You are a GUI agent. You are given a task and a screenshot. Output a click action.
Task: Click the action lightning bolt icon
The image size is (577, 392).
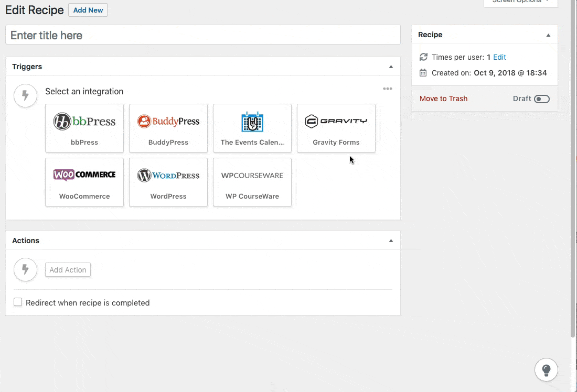(25, 269)
